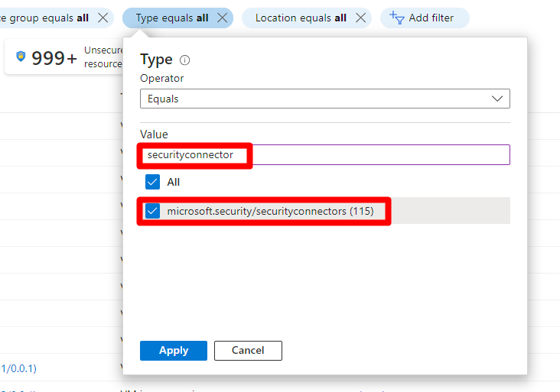This screenshot has height=392, width=560.
Task: Click the Cancel button
Action: pos(248,350)
